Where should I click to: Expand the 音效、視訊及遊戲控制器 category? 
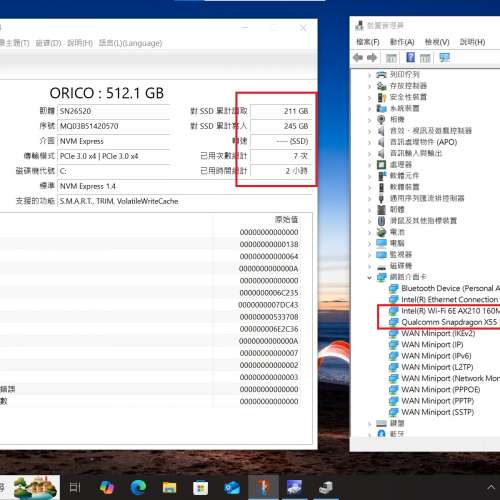369,131
